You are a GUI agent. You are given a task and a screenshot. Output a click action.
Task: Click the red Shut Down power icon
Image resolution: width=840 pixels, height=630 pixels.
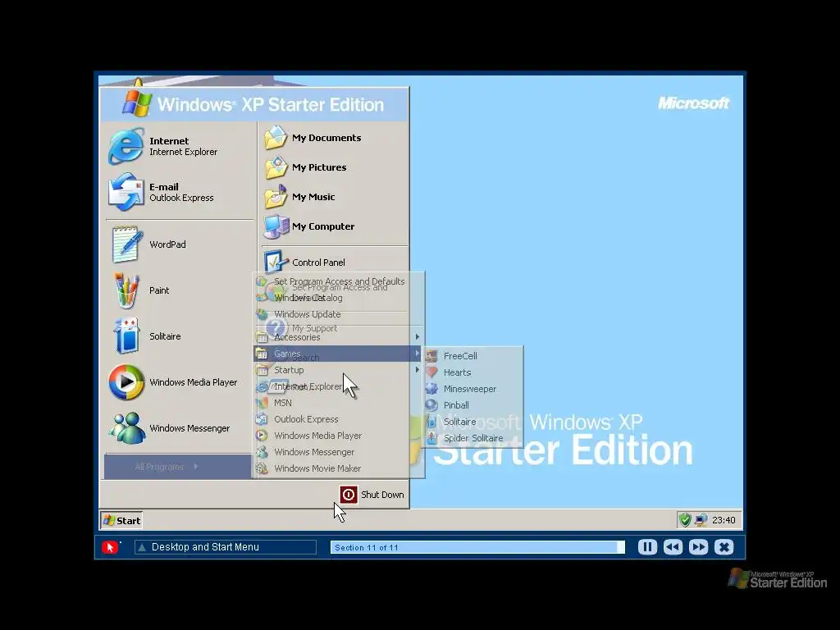tap(348, 495)
